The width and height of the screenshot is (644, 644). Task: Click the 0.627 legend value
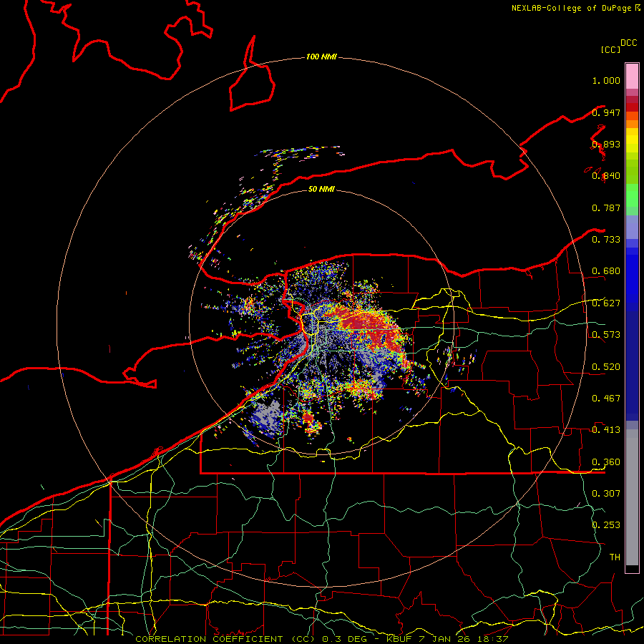606,303
